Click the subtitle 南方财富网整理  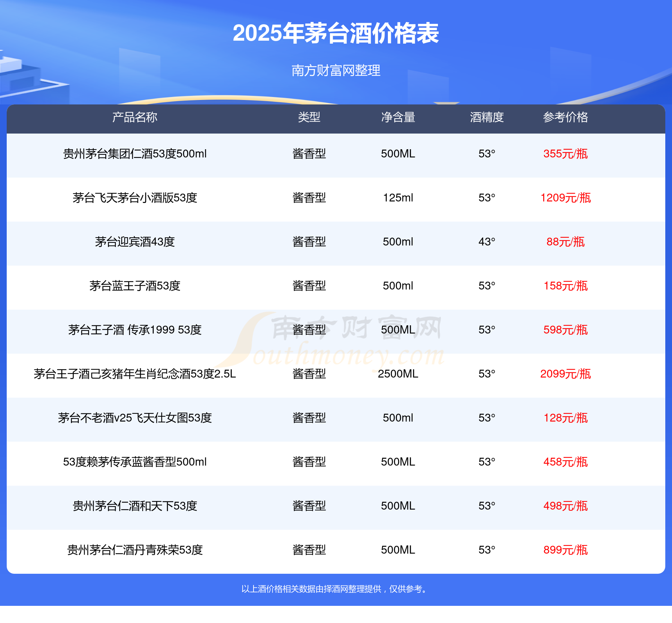click(x=336, y=71)
